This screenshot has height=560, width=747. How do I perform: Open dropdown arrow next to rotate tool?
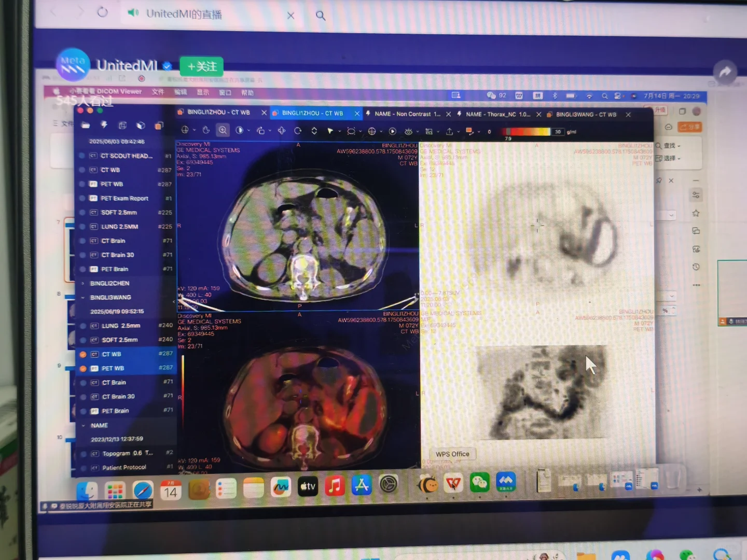tap(270, 131)
